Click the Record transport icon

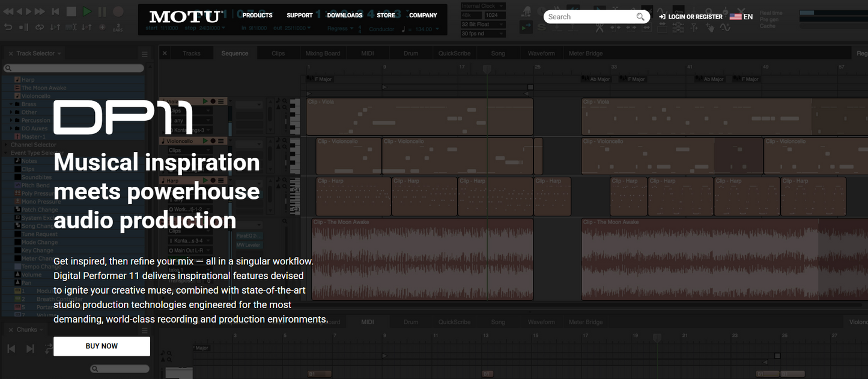pyautogui.click(x=119, y=11)
